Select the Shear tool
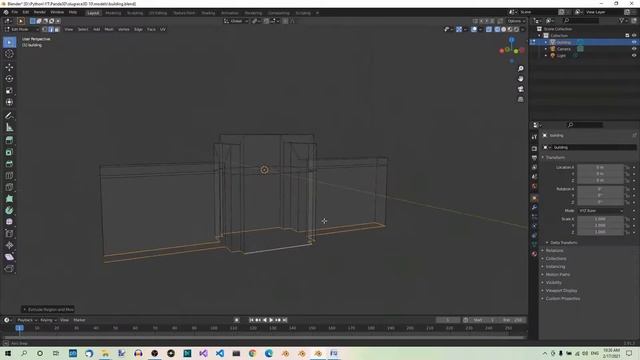The width and height of the screenshot is (640, 360). click(9, 257)
